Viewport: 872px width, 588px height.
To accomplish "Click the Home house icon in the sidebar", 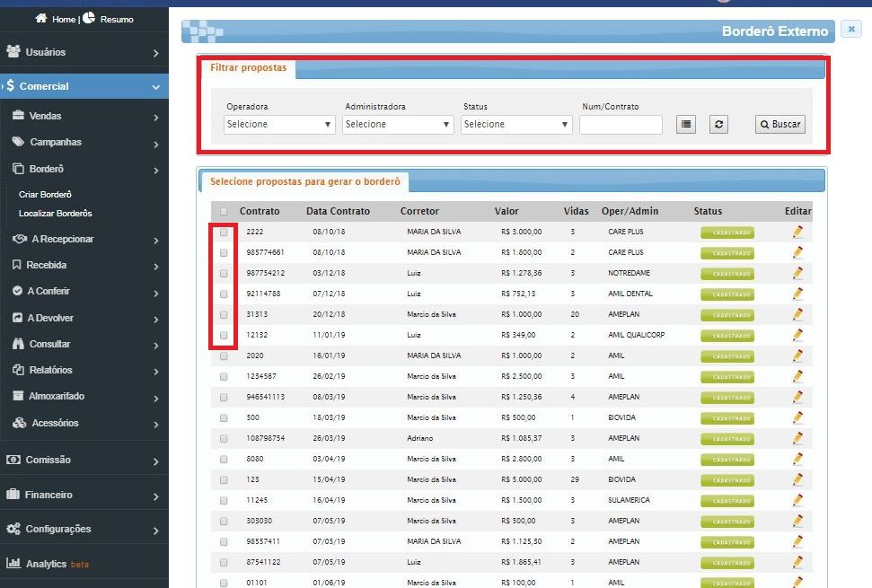I will pos(40,18).
